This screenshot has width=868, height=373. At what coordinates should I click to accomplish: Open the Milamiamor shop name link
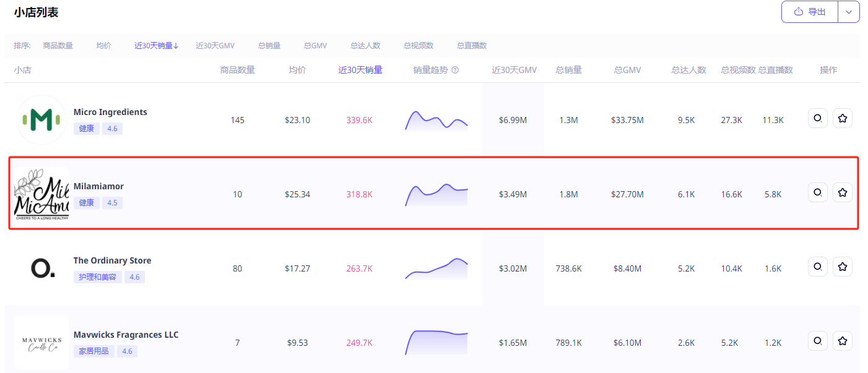coord(98,186)
